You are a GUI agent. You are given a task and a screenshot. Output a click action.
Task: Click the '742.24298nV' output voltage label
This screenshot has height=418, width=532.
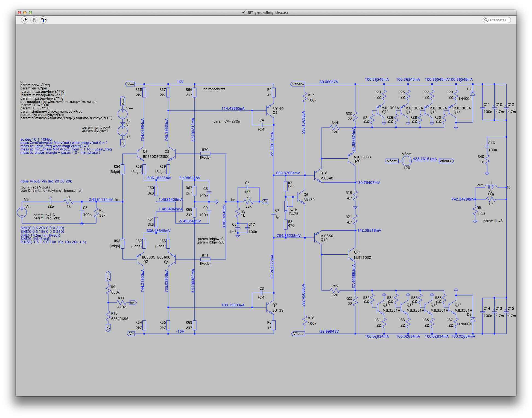point(463,199)
